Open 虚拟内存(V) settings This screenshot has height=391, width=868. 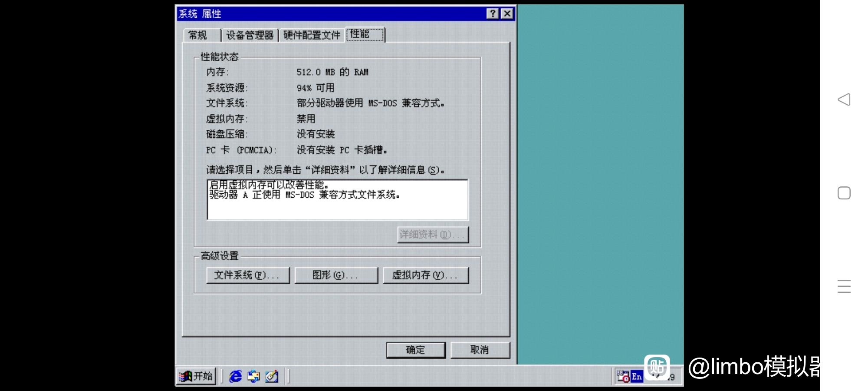pyautogui.click(x=426, y=275)
